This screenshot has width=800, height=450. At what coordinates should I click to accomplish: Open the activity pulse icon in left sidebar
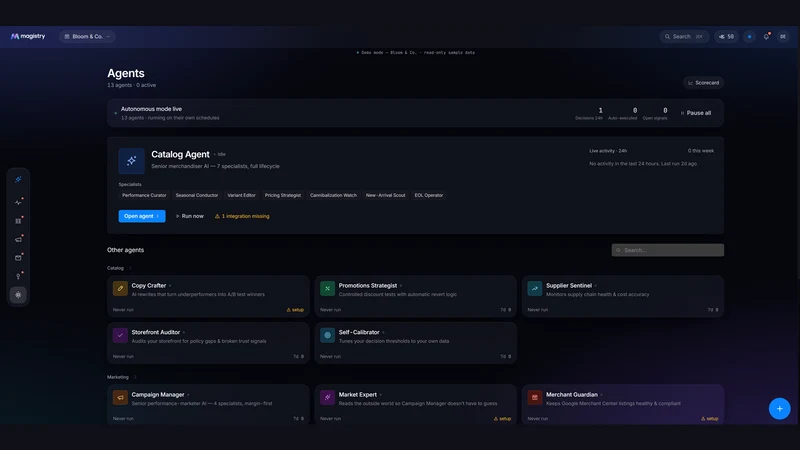pyautogui.click(x=18, y=203)
